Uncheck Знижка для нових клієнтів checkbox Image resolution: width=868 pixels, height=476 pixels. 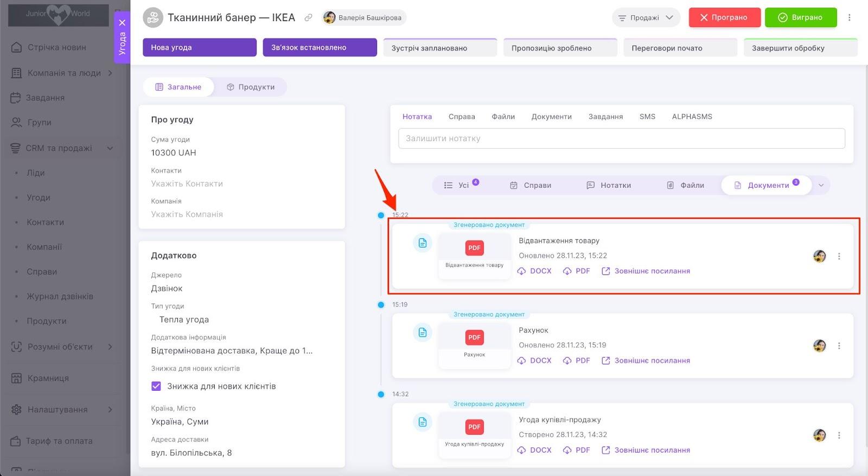[156, 386]
